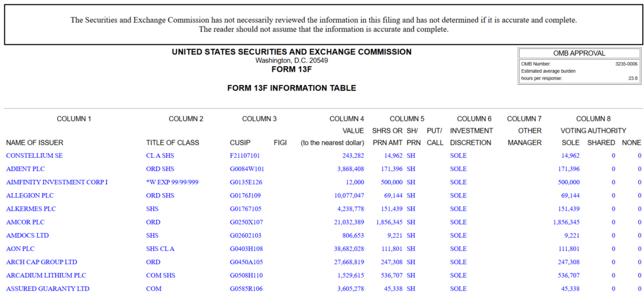Screen dimensions: 644x298
Task: Click CUSIP G0450A105
Action: click(x=247, y=262)
